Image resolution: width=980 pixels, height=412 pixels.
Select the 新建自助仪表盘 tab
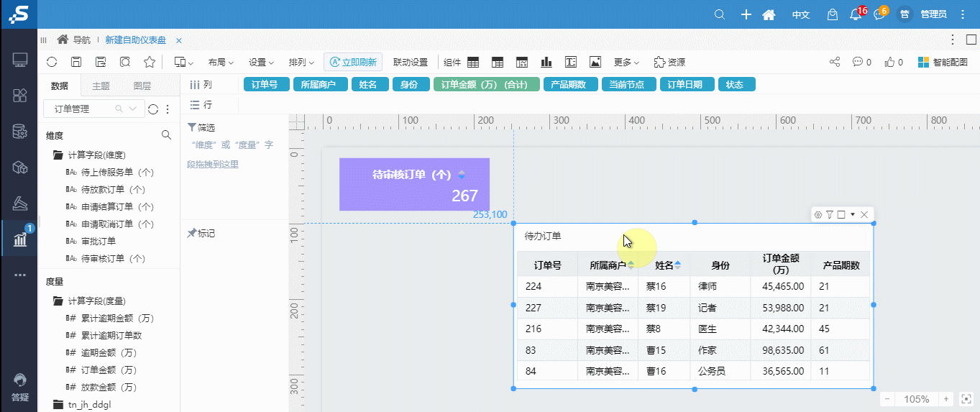click(135, 40)
